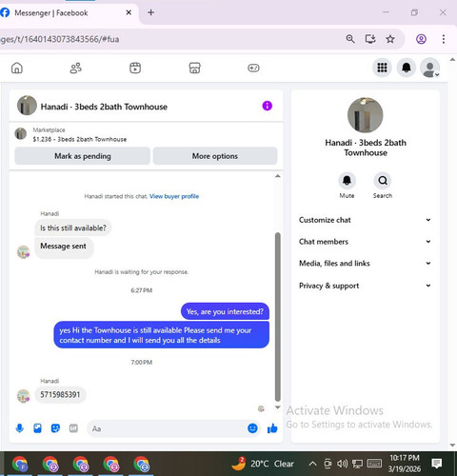Click More options button
This screenshot has height=476, width=457.
coord(215,156)
